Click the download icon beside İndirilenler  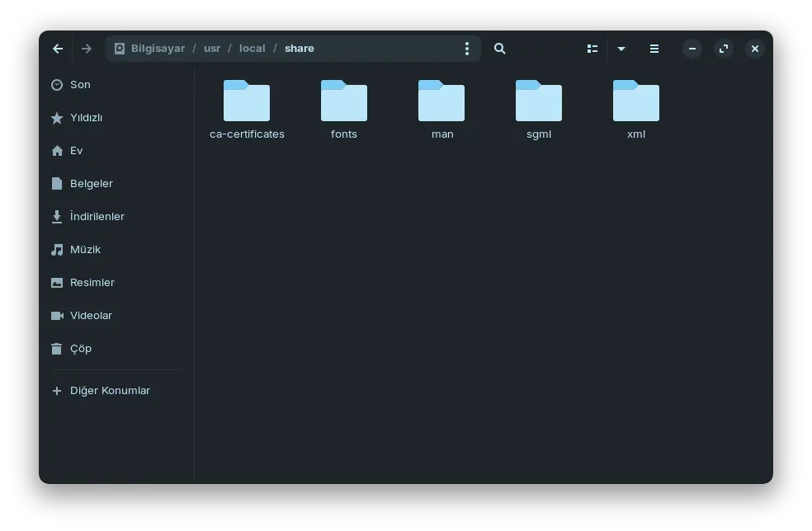57,217
